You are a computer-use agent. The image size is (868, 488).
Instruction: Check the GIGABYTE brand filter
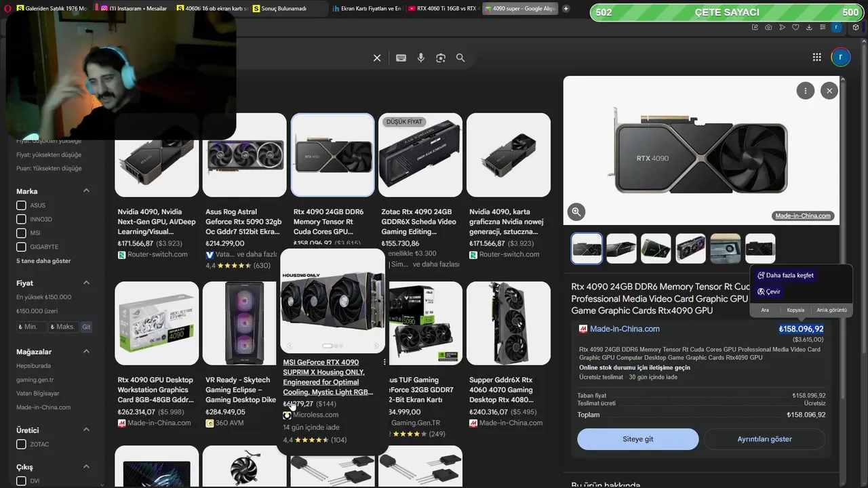pyautogui.click(x=21, y=247)
